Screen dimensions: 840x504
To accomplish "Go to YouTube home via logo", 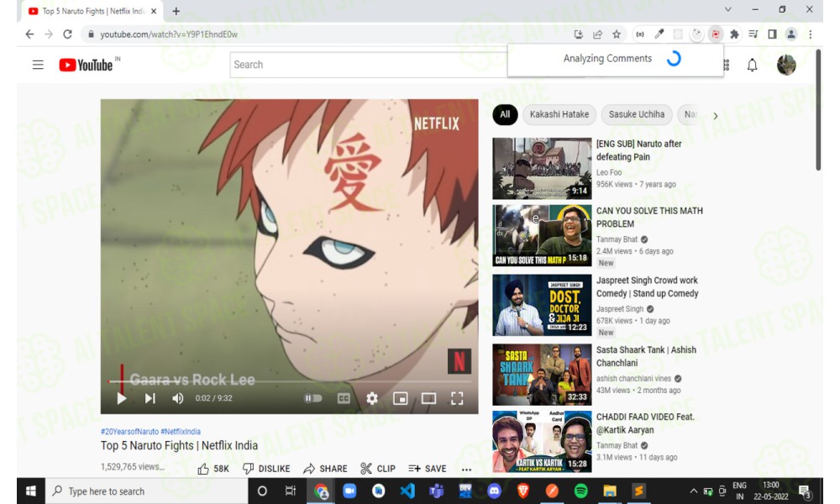I will (86, 65).
